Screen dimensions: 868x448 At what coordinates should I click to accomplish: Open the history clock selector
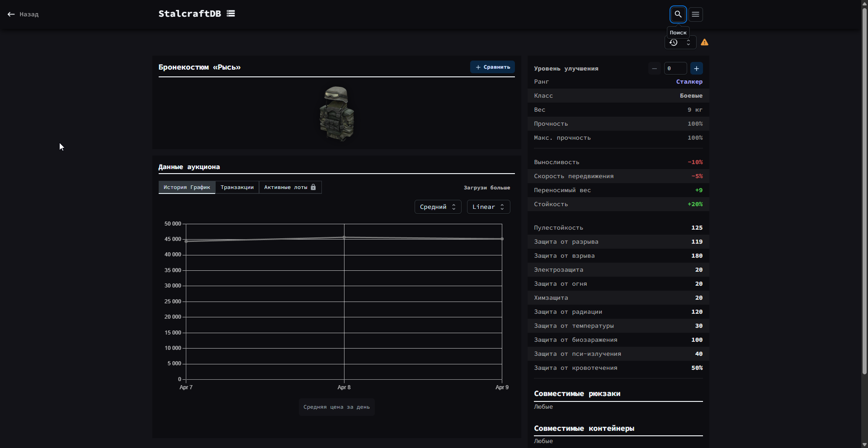click(x=680, y=42)
